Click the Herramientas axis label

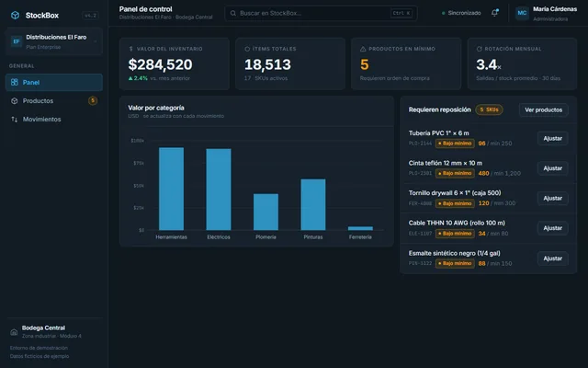[x=172, y=237]
